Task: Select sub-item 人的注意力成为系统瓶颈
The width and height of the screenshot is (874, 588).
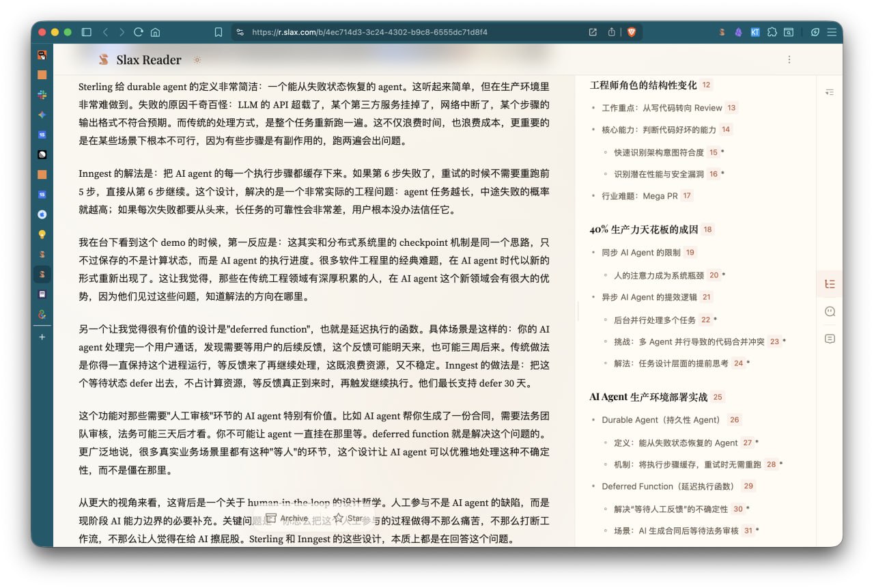Action: 659,275
